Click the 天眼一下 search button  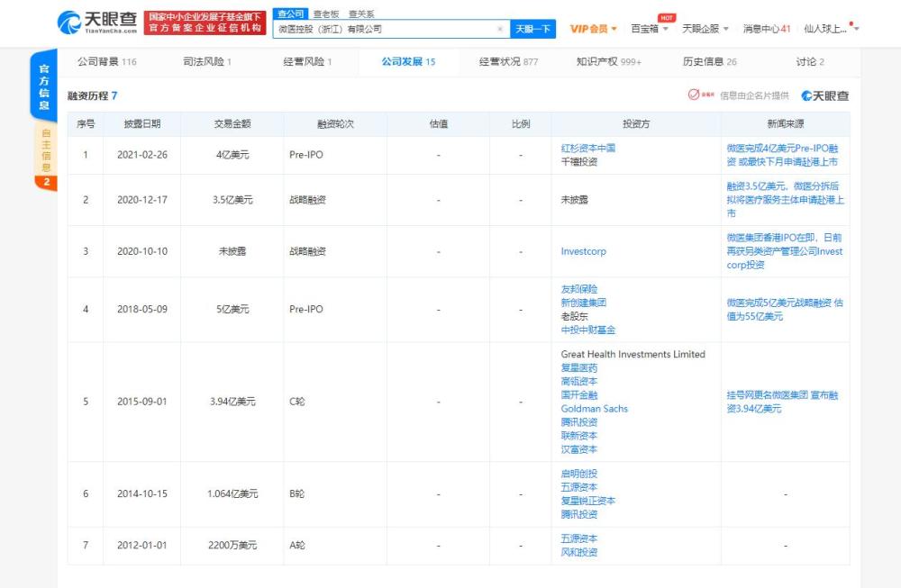[x=532, y=29]
